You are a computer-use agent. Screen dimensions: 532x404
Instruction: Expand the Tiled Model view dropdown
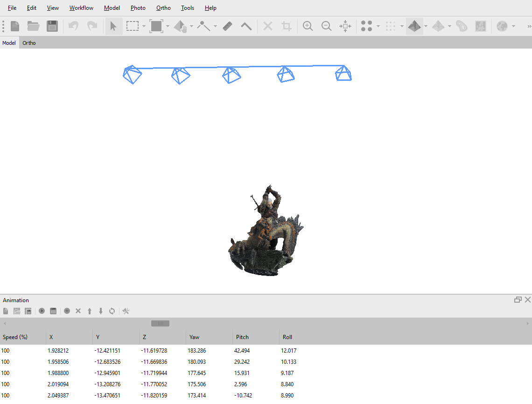pos(449,26)
